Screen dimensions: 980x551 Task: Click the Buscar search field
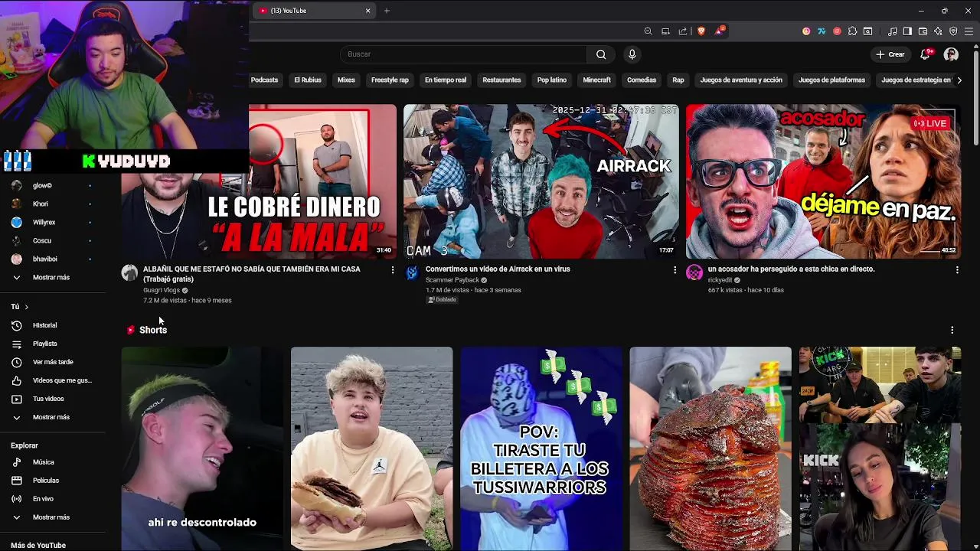click(x=463, y=54)
